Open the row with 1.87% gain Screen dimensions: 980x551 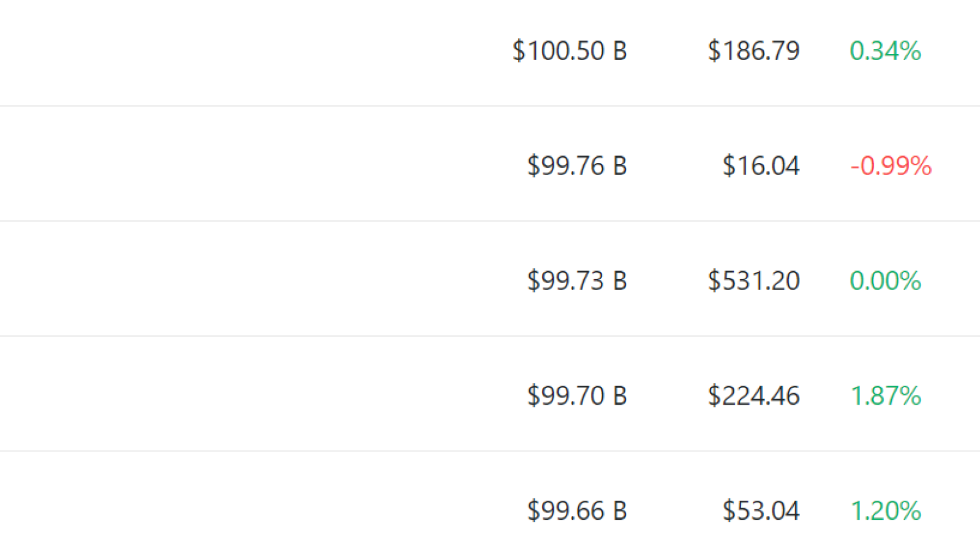[x=490, y=394]
